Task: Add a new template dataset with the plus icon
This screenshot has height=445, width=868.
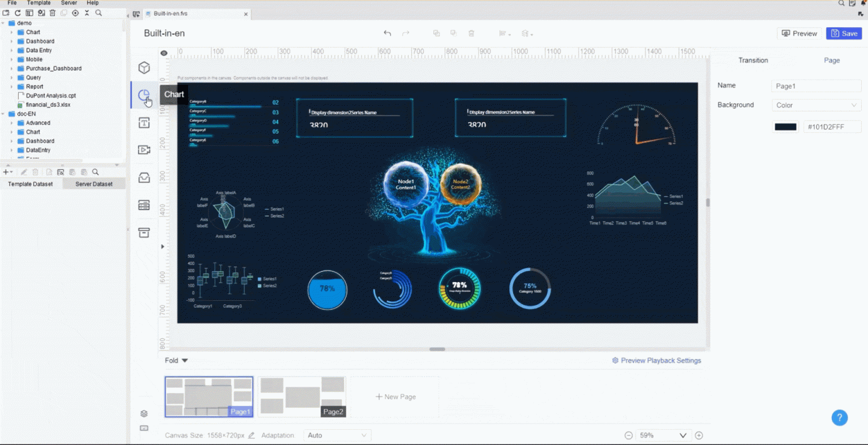Action: (x=5, y=172)
